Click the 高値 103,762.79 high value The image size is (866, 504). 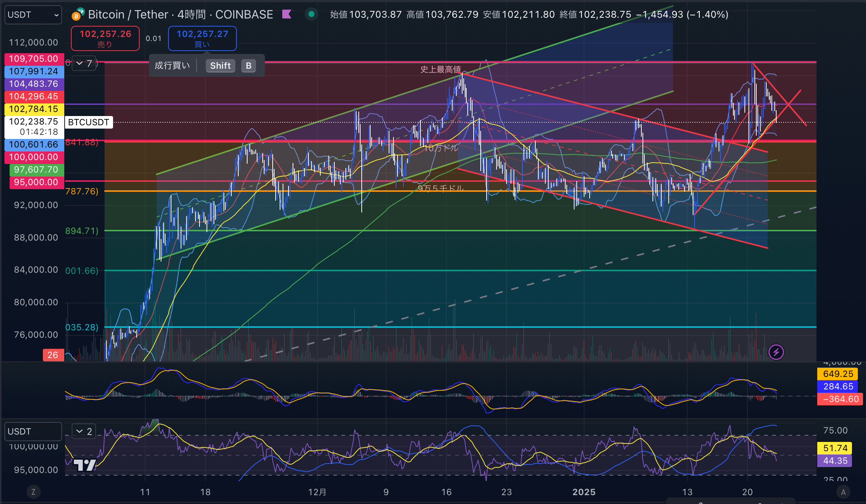pyautogui.click(x=442, y=14)
